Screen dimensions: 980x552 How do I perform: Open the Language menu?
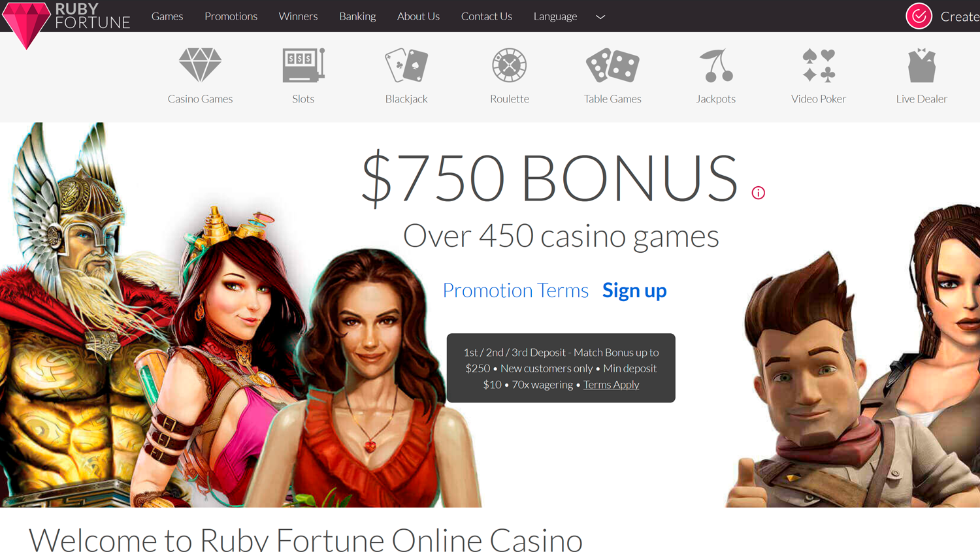tap(555, 16)
